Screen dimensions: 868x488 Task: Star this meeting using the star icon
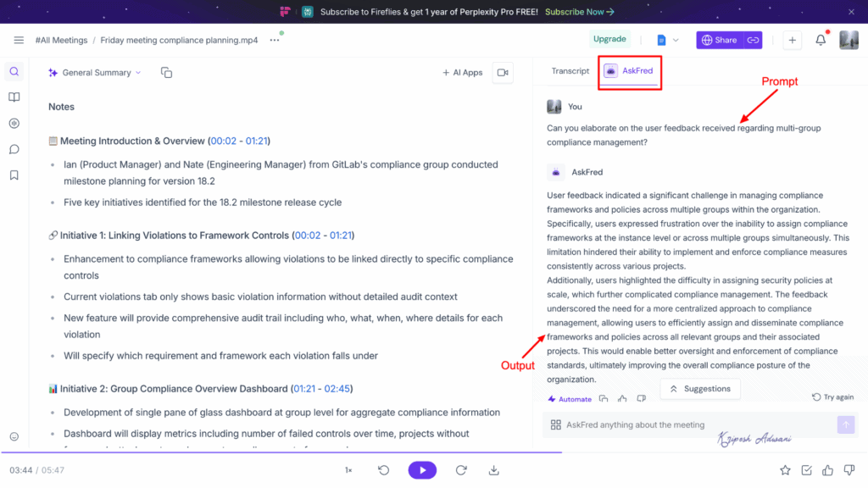coord(785,470)
